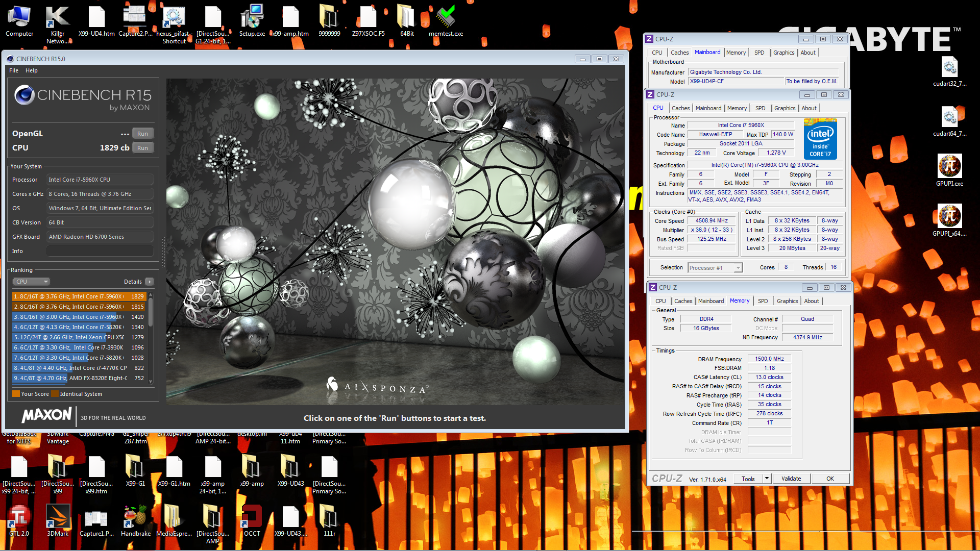Click the CPU-Z Validate button
The height and width of the screenshot is (551, 980).
point(791,479)
